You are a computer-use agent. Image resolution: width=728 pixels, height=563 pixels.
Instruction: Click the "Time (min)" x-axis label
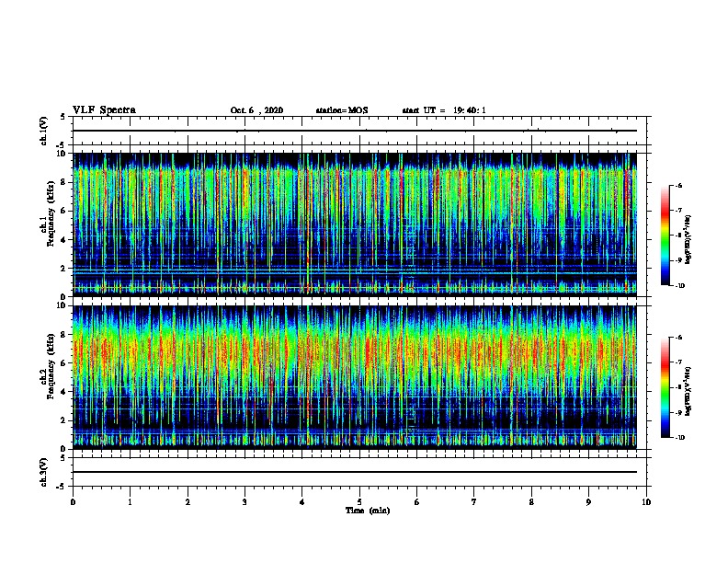(x=368, y=511)
